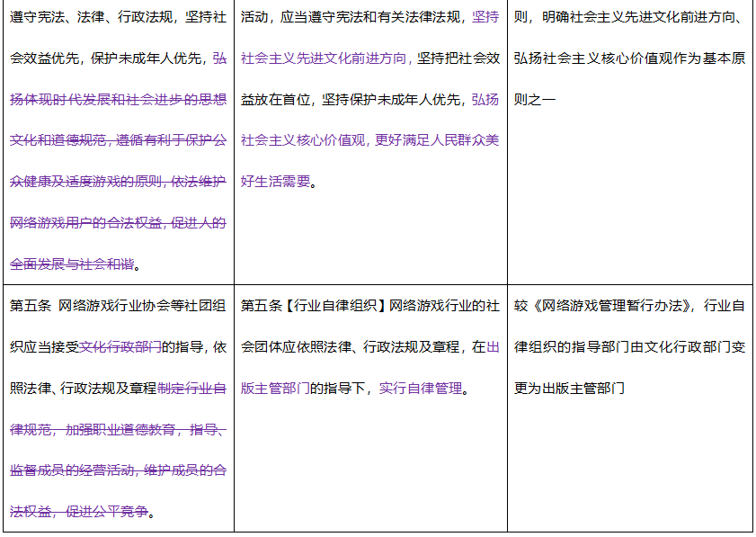Click the line '第五条【行业自律组织】网络游戏行业的社'
Image resolution: width=756 pixels, height=537 pixels.
(x=369, y=306)
